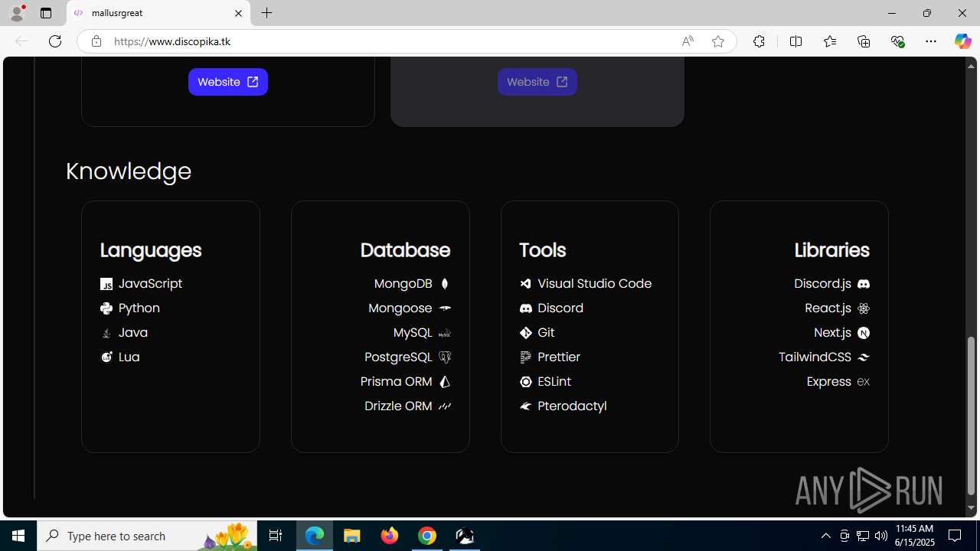Viewport: 980px width, 551px height.
Task: Click the PostgreSQL elephant icon
Action: click(x=445, y=357)
